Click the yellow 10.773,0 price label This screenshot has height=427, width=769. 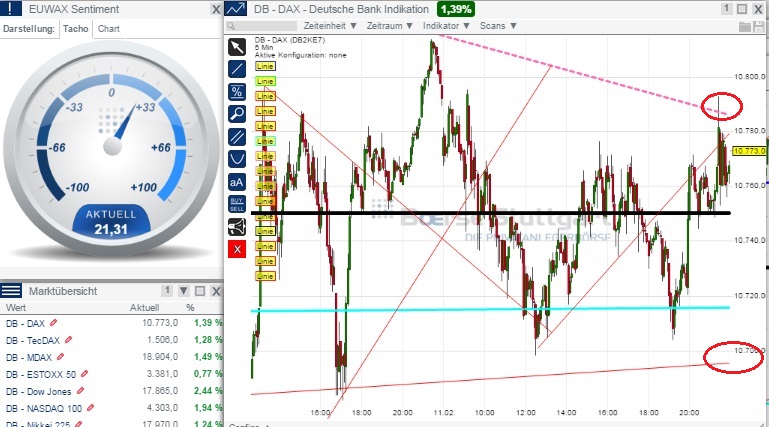click(748, 151)
